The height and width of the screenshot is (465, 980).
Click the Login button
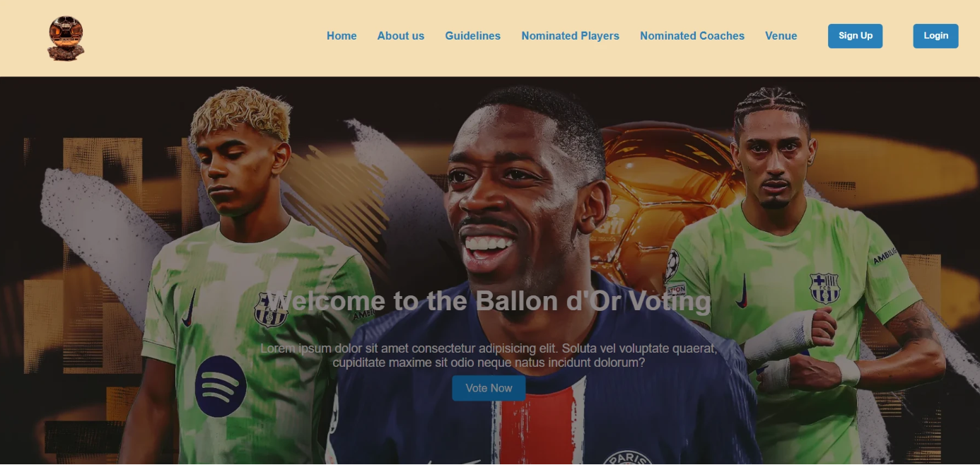936,36
